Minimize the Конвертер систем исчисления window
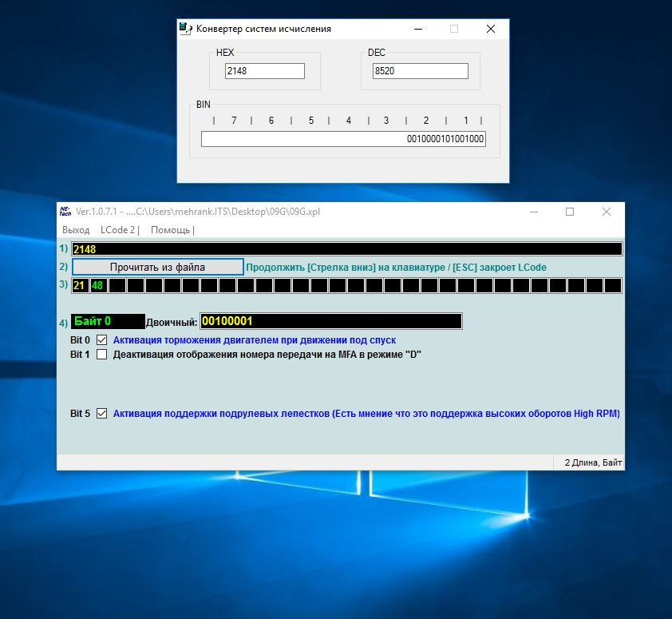Viewport: 672px width, 619px height. click(x=419, y=29)
